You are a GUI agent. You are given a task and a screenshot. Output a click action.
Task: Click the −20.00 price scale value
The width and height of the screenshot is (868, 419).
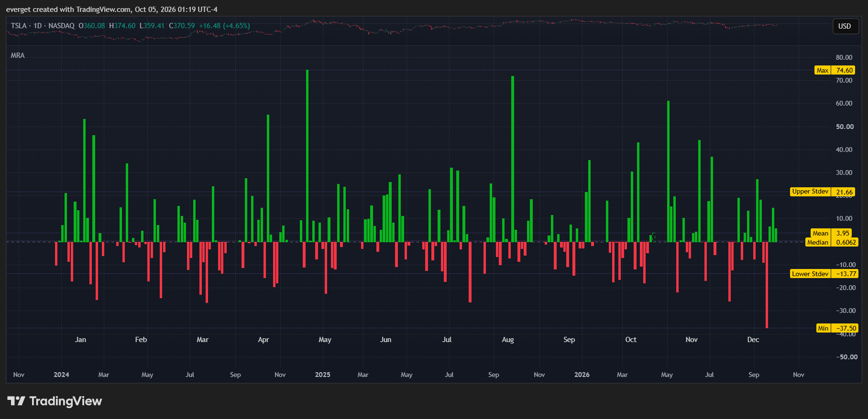point(846,288)
